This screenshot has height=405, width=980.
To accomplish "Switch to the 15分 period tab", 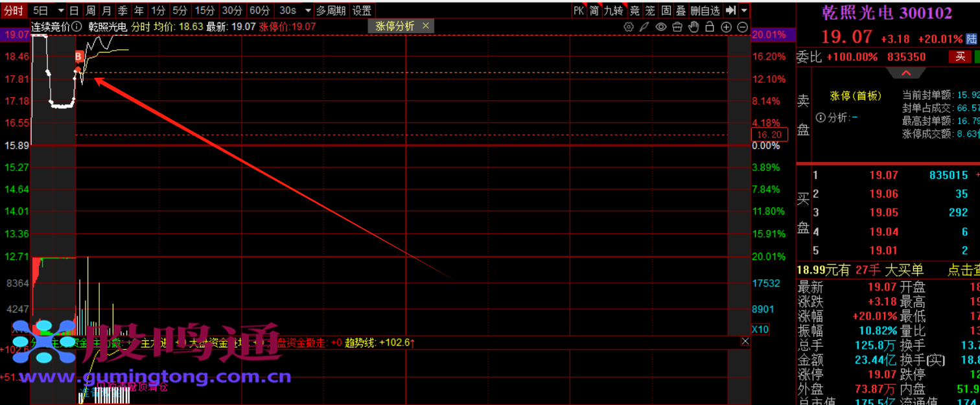I will (205, 10).
